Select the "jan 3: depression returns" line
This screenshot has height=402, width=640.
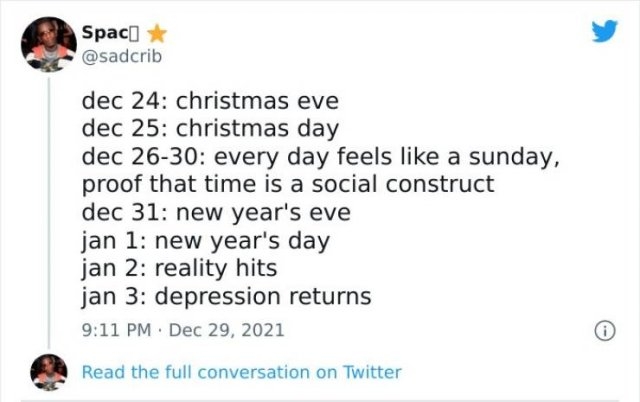click(226, 297)
